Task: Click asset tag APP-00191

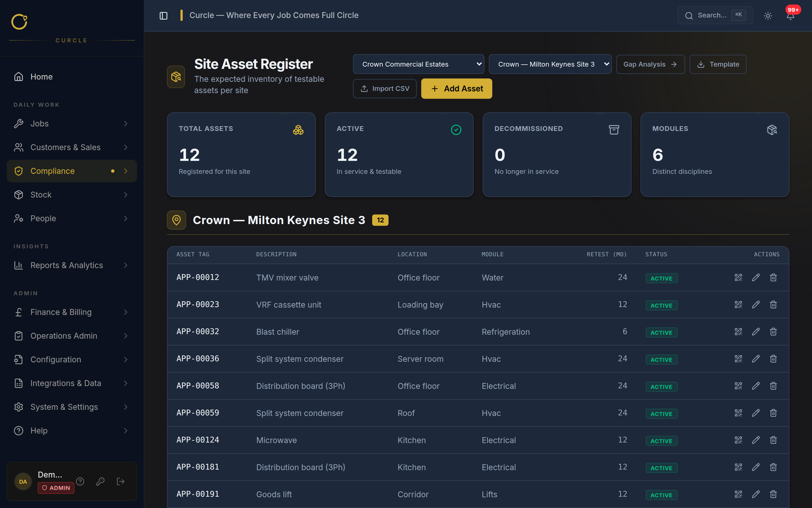Action: pyautogui.click(x=198, y=494)
